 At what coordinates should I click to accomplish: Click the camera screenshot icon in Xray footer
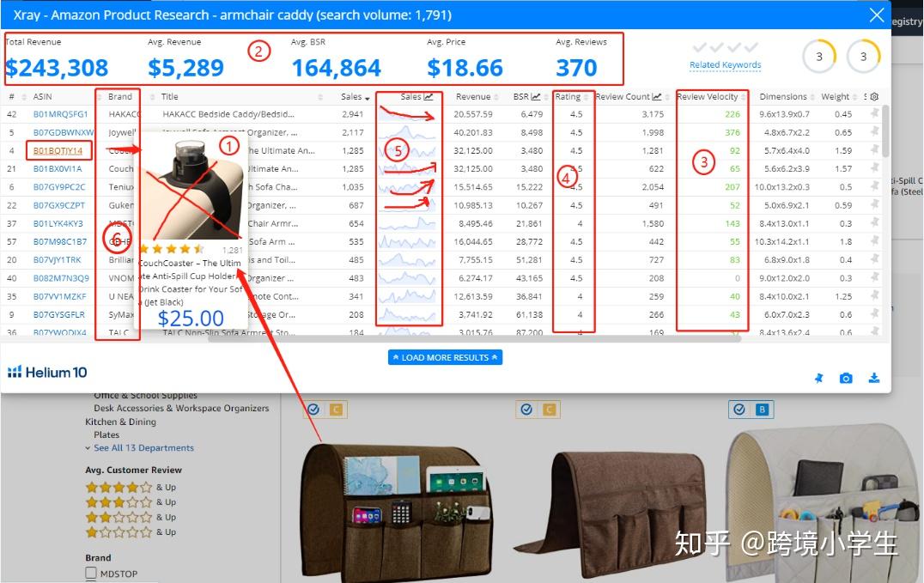(x=846, y=379)
